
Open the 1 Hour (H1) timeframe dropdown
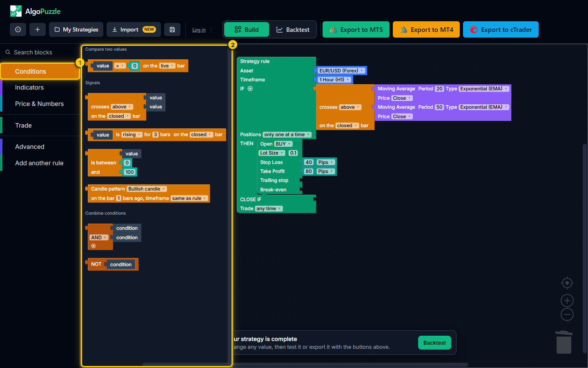pos(334,80)
